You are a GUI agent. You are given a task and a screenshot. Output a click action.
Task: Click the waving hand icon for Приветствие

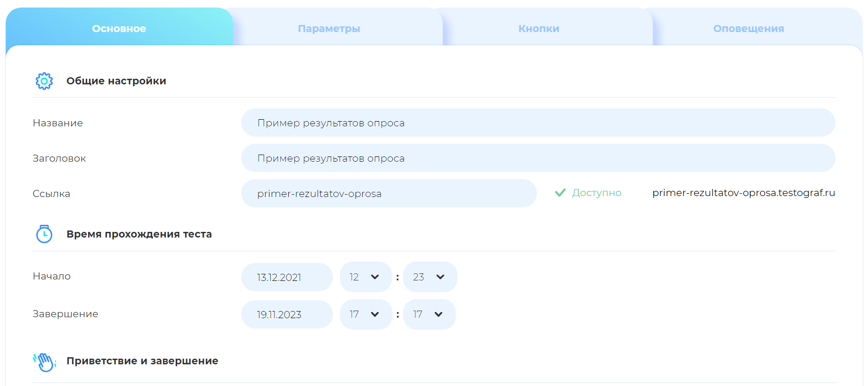(45, 362)
